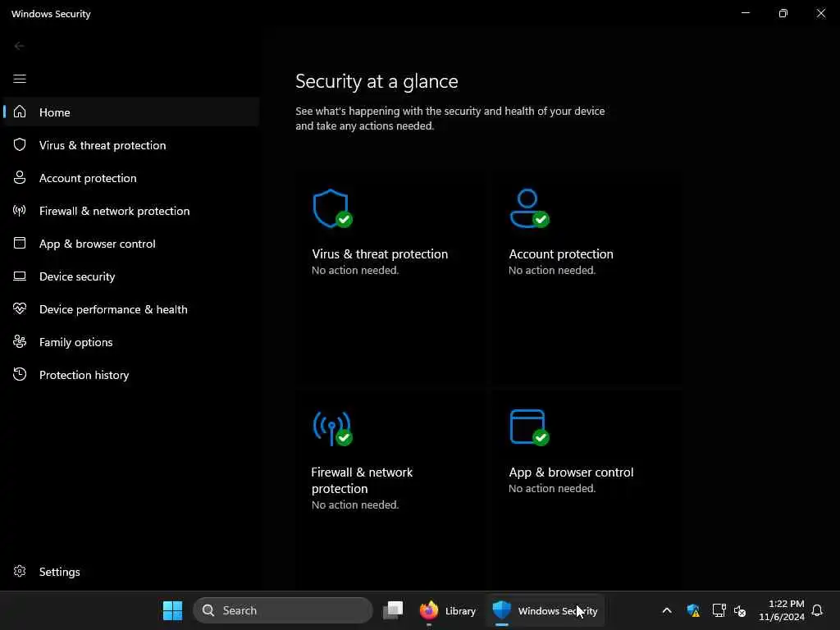Click the antenna icon in sidebar

click(20, 210)
